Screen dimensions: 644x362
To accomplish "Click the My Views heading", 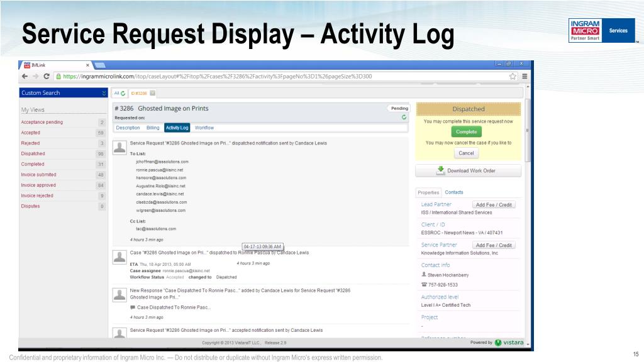I will pos(33,109).
